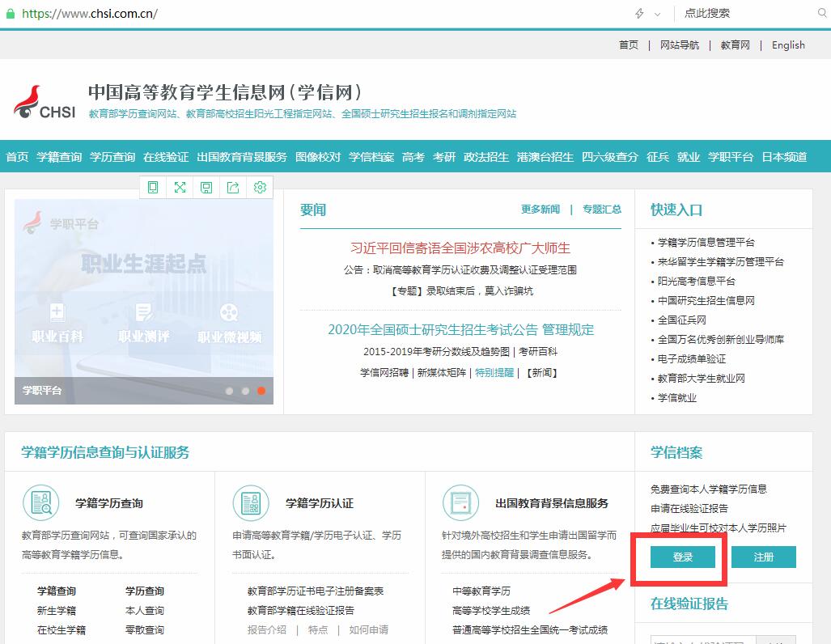Open the gear settings icon in floating toolbar
The width and height of the screenshot is (831, 644).
(260, 187)
